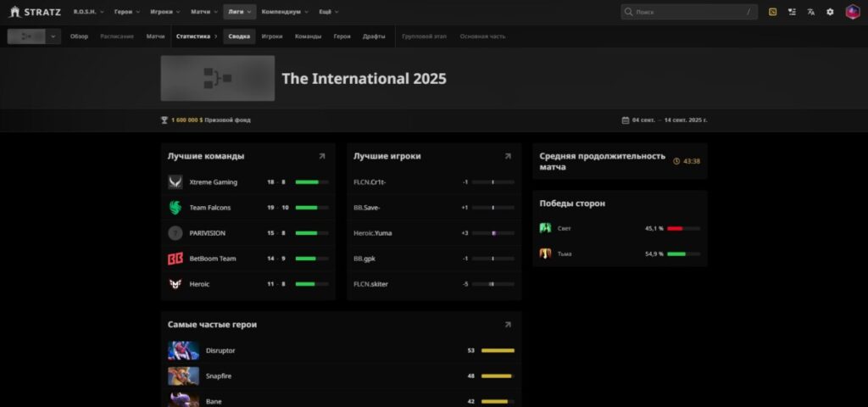This screenshot has height=407, width=868.
Task: Expand the Ещё menu
Action: [x=329, y=12]
